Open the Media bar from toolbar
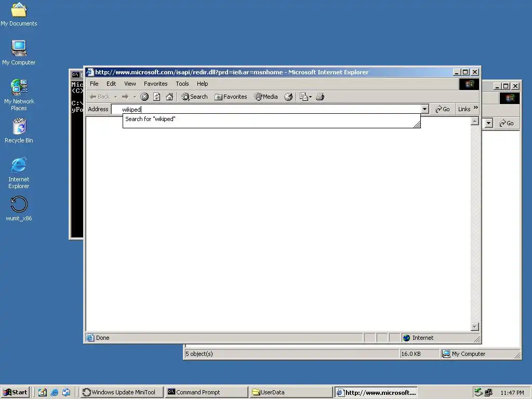Image resolution: width=532 pixels, height=399 pixels. [x=266, y=97]
